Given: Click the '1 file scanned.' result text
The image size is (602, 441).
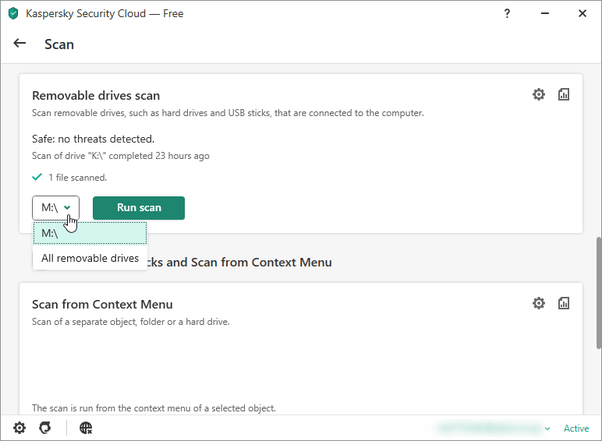Looking at the screenshot, I should (x=78, y=177).
